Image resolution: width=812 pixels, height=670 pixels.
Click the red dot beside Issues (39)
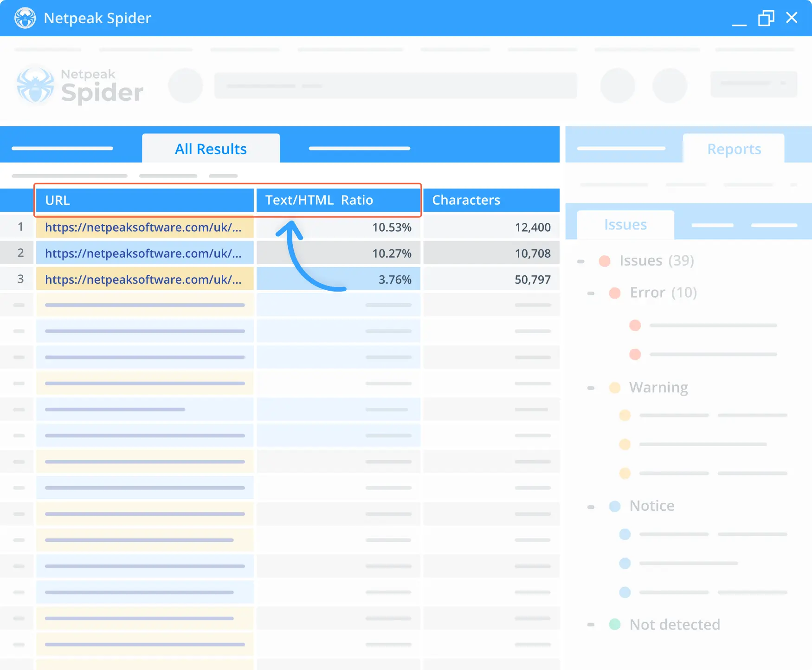(605, 261)
